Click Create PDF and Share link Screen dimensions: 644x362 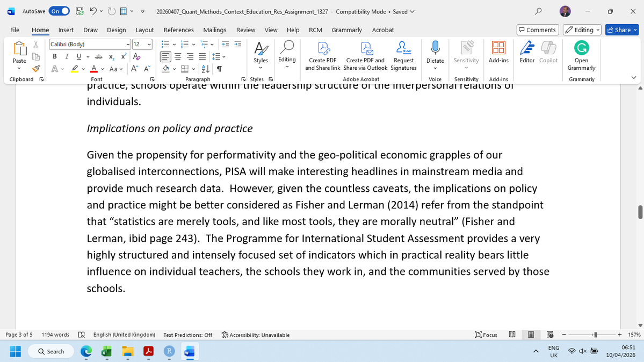pyautogui.click(x=322, y=56)
